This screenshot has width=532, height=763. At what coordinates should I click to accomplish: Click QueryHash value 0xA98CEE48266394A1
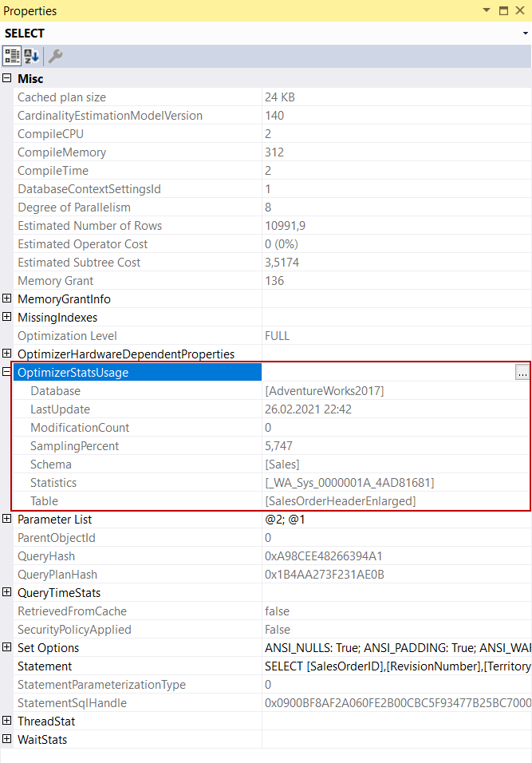(x=324, y=556)
